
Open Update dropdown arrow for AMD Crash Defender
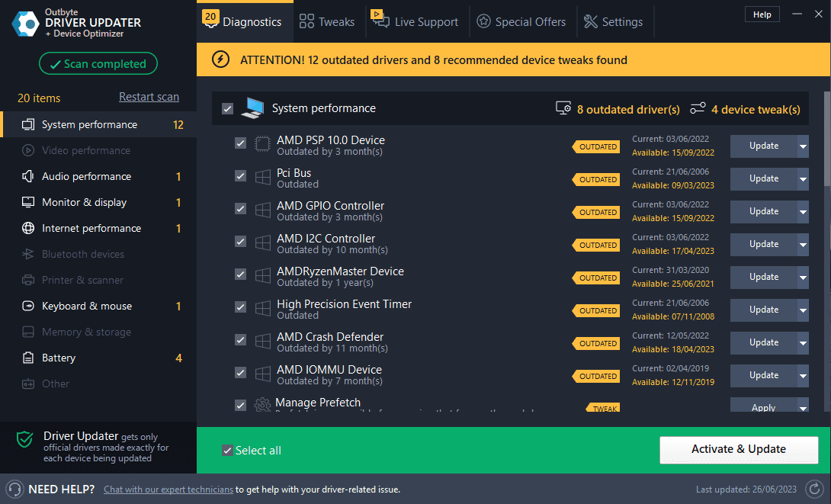click(x=803, y=343)
